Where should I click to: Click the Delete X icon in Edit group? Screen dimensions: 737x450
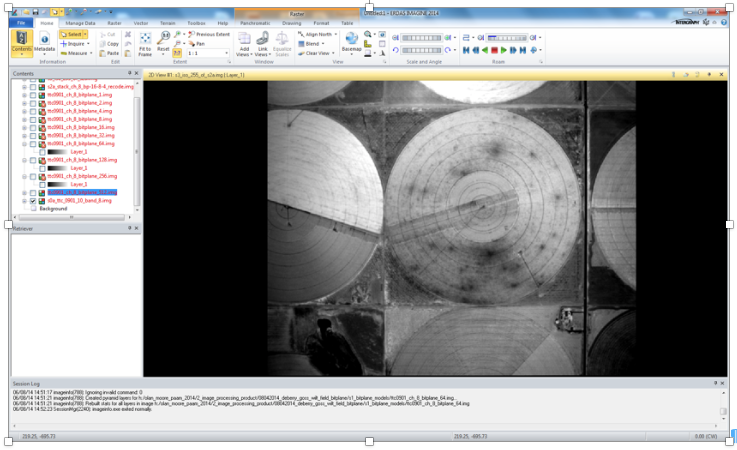pos(127,34)
